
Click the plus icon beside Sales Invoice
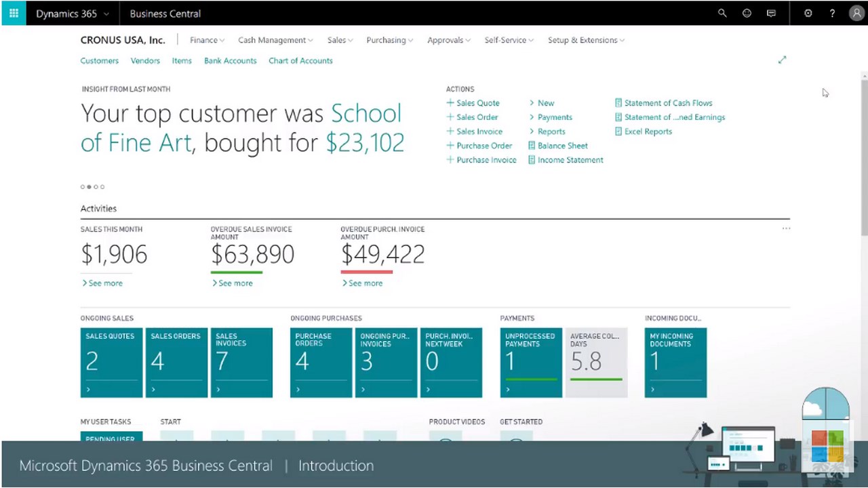coord(450,131)
